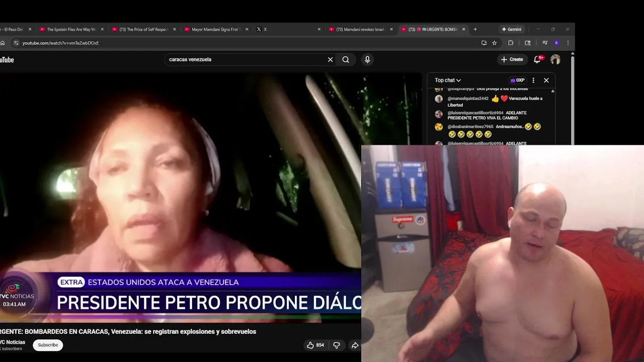Open browser profile icon in toolbar

click(x=556, y=43)
